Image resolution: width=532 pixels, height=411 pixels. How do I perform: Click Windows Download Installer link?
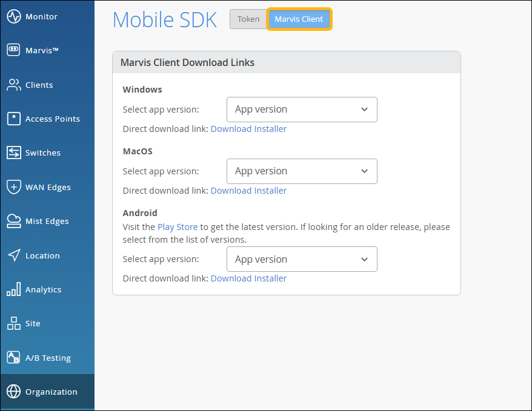(x=248, y=129)
